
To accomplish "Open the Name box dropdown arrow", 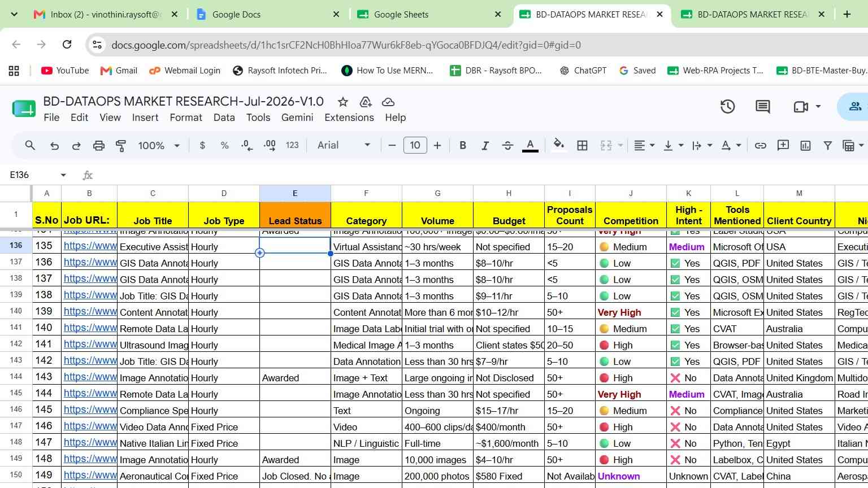I will pyautogui.click(x=63, y=175).
